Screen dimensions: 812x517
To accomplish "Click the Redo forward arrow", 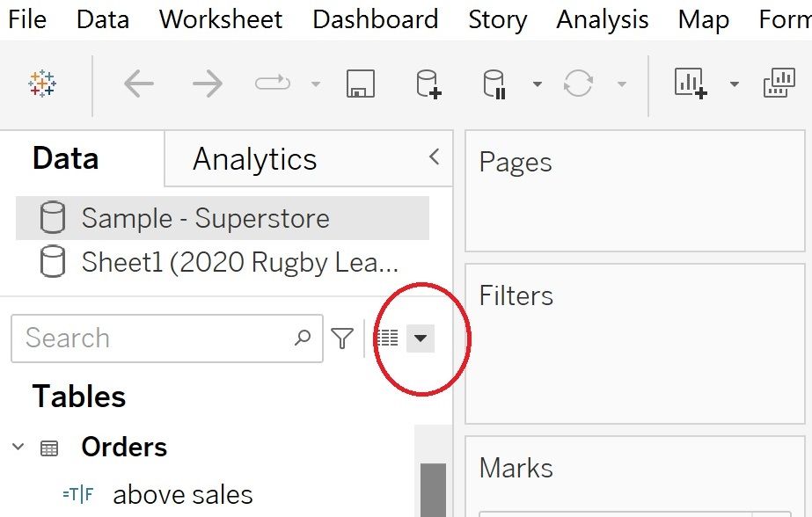I will pyautogui.click(x=208, y=84).
